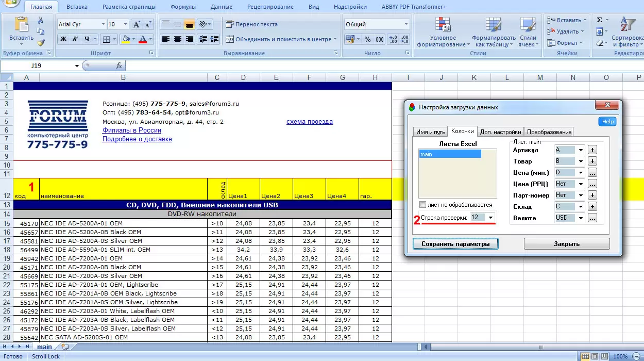The image size is (644, 361).
Task: Check 'лист не обрабатывается' checkbox
Action: coord(423,205)
